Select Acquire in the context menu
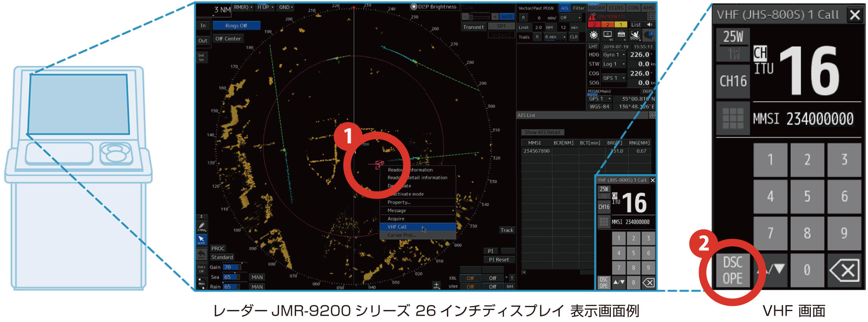Screen dimensions: 868x322 tap(418, 219)
